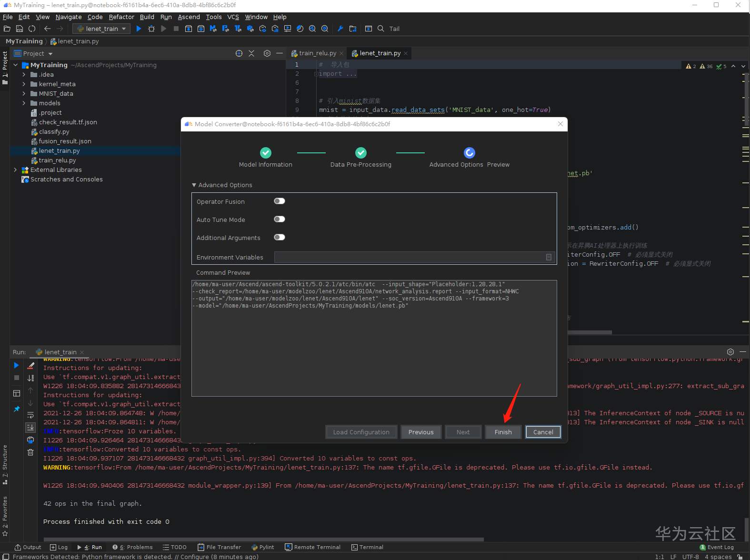Click the wrench settings icon in the toolbar
The width and height of the screenshot is (750, 560).
tap(340, 29)
